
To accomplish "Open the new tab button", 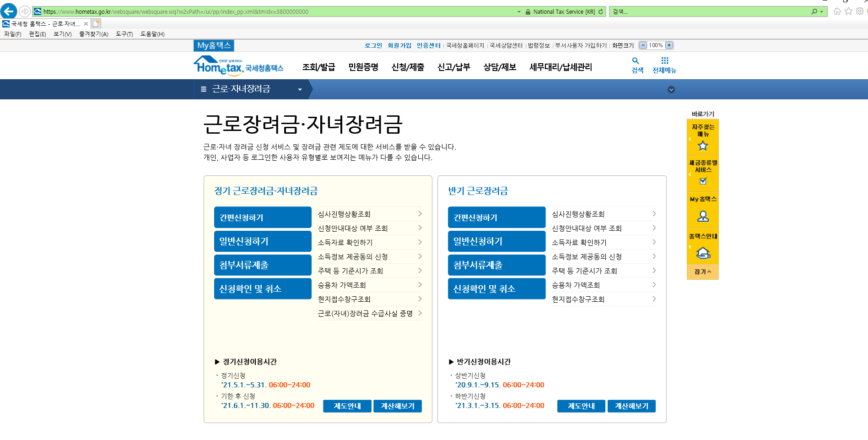I will tap(96, 24).
